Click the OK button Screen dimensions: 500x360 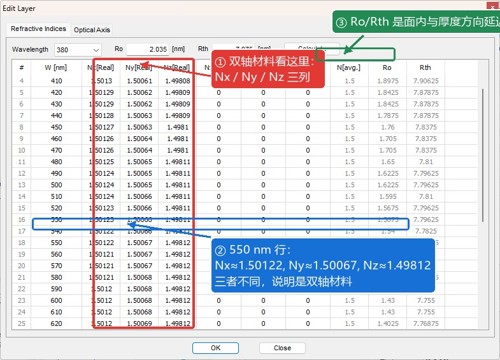215,348
